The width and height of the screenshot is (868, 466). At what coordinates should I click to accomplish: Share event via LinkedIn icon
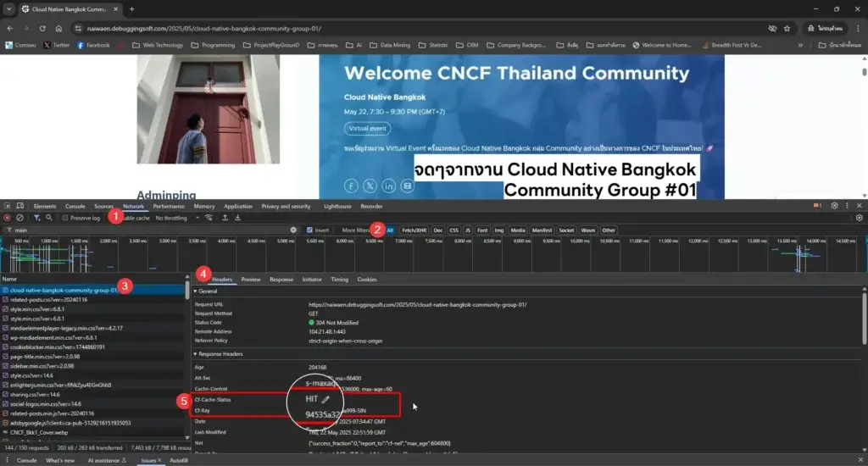388,186
